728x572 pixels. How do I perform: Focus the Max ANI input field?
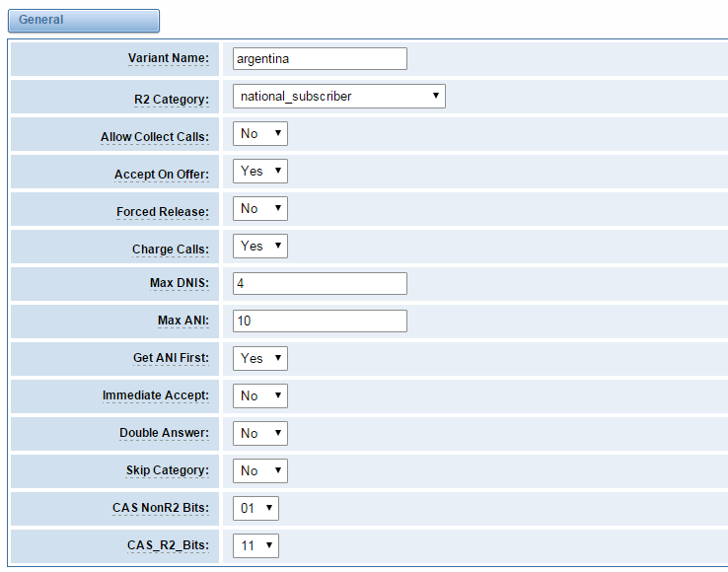[x=320, y=321]
